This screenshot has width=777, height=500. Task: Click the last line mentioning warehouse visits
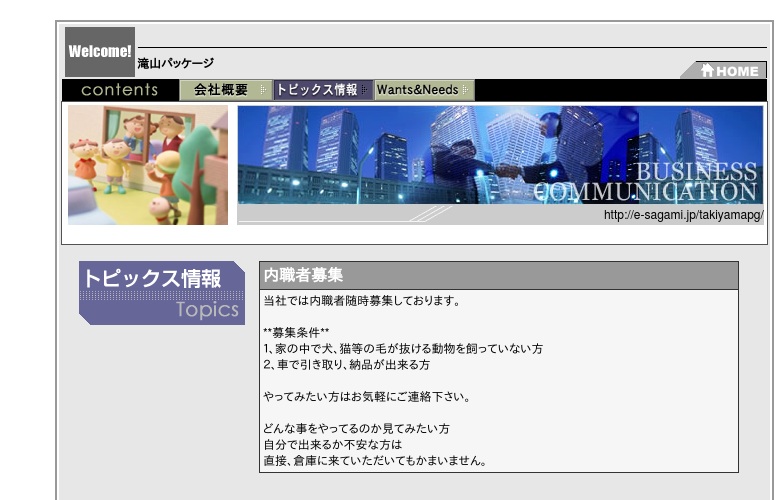[374, 461]
